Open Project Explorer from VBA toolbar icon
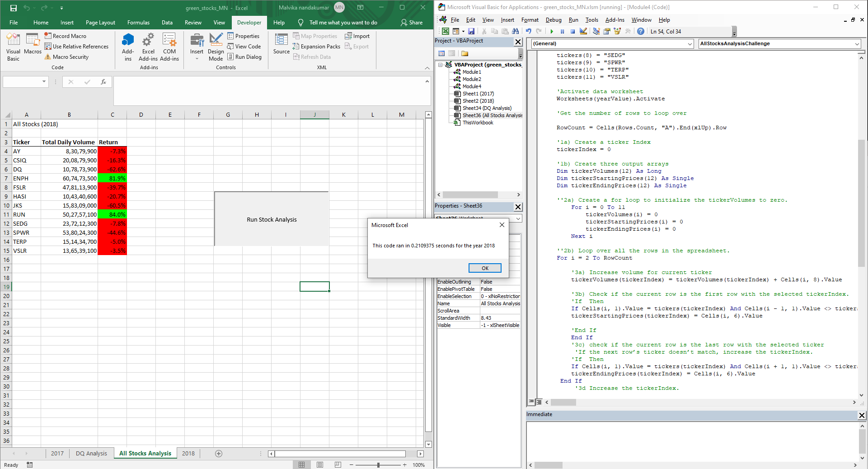 tap(596, 31)
